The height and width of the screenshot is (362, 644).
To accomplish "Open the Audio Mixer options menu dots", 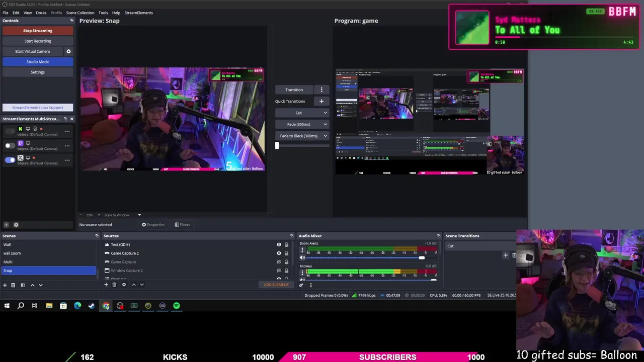I will tap(310, 285).
